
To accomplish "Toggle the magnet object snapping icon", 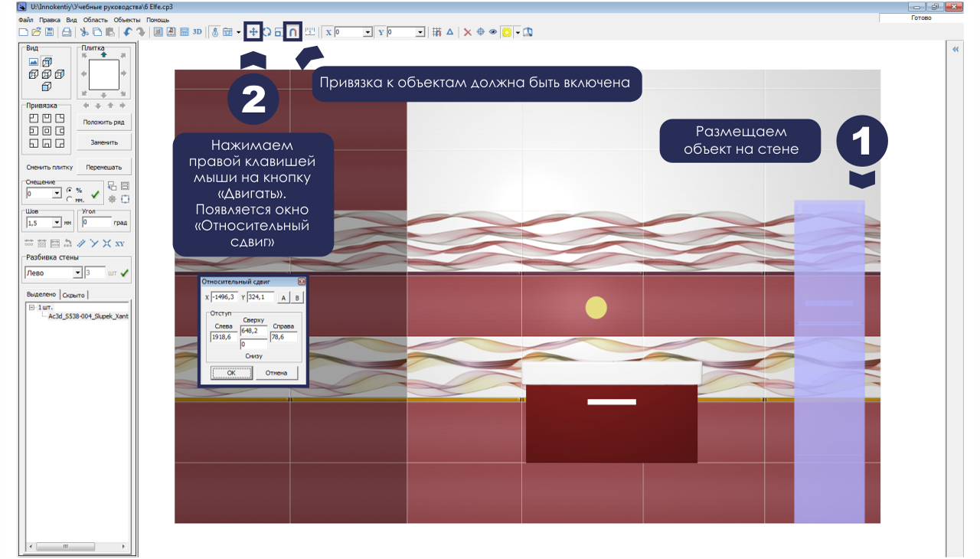I will pyautogui.click(x=292, y=32).
